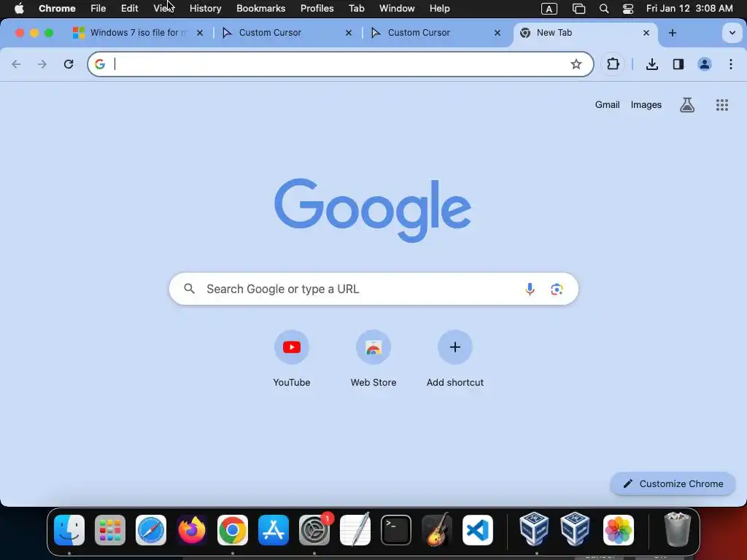747x560 pixels.
Task: Open the Apple menu
Action: pyautogui.click(x=19, y=9)
